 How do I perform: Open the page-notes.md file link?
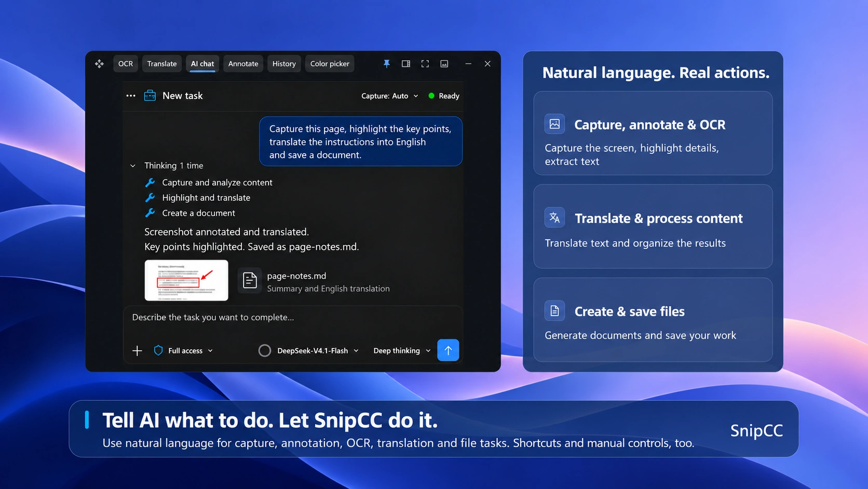pos(296,276)
